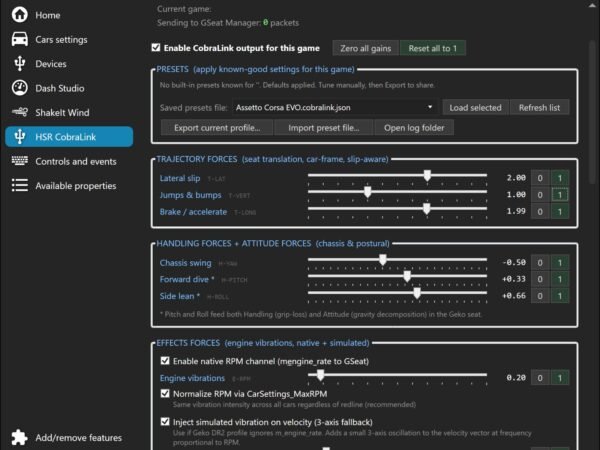The image size is (600, 450).
Task: Click Reset all to 1 button
Action: click(433, 48)
